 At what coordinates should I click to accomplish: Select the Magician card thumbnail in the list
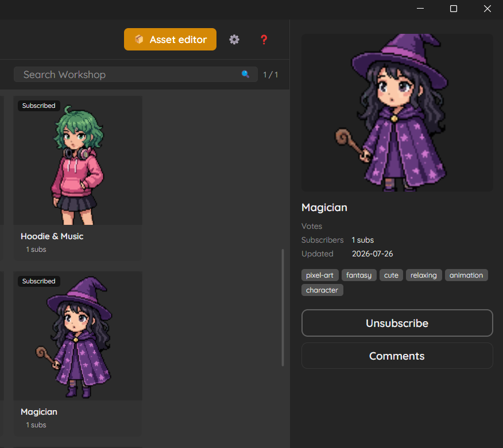click(x=78, y=336)
